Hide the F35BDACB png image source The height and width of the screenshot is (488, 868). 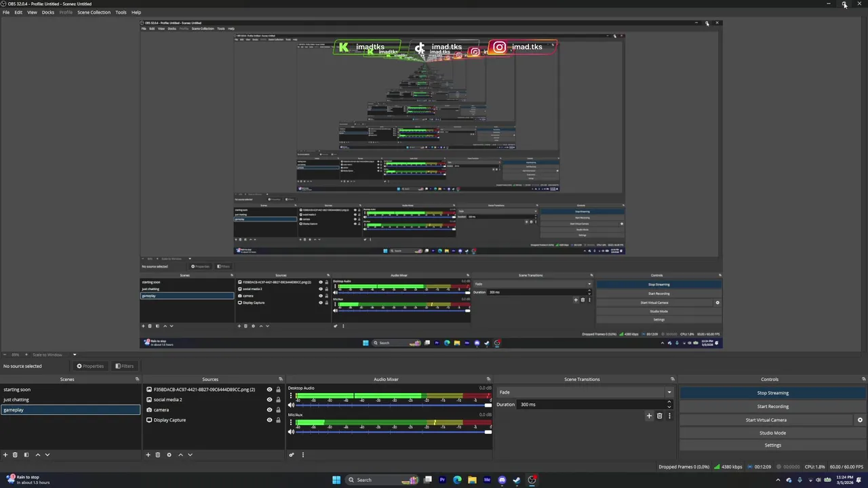coord(269,390)
